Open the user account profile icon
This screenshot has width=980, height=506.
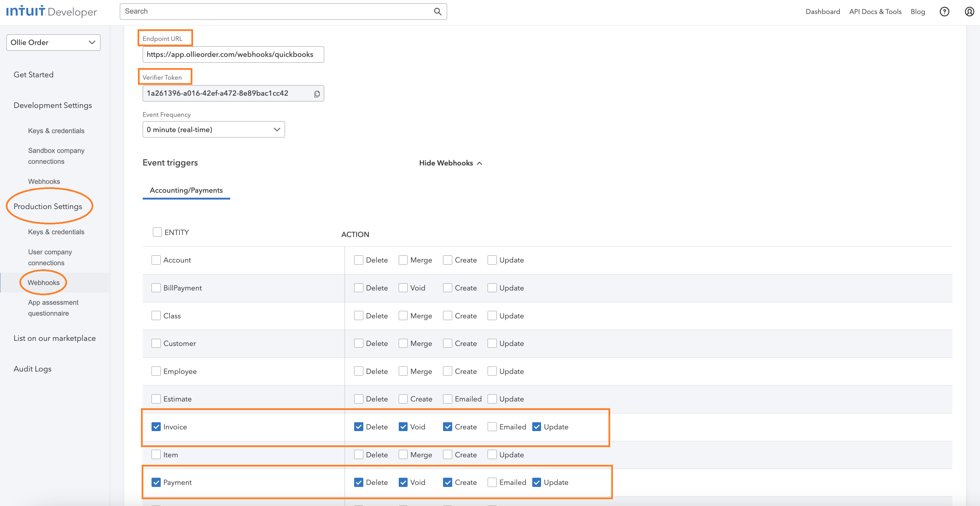coord(969,12)
